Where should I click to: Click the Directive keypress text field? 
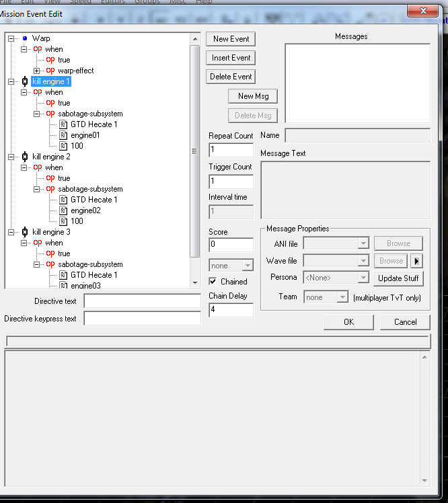click(143, 319)
